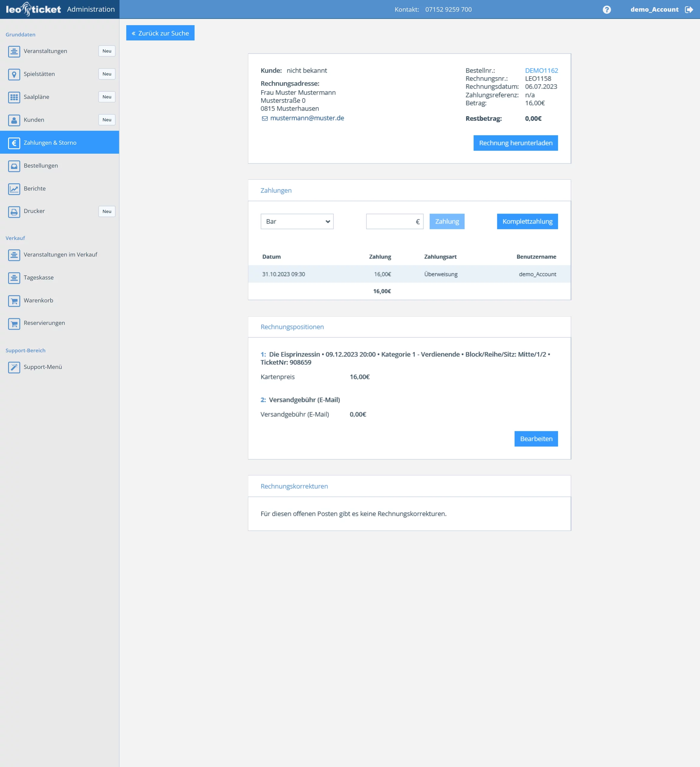Click Neu button next to Veranstaltungen
This screenshot has width=700, height=767.
pyautogui.click(x=107, y=51)
